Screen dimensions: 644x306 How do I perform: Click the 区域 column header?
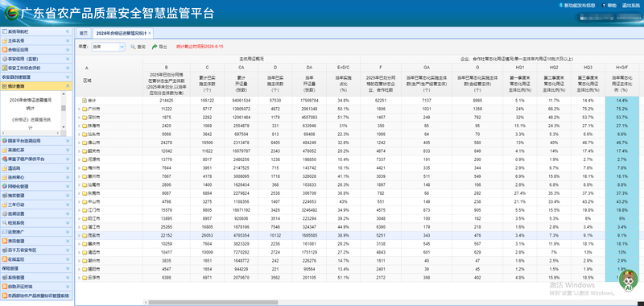point(87,81)
